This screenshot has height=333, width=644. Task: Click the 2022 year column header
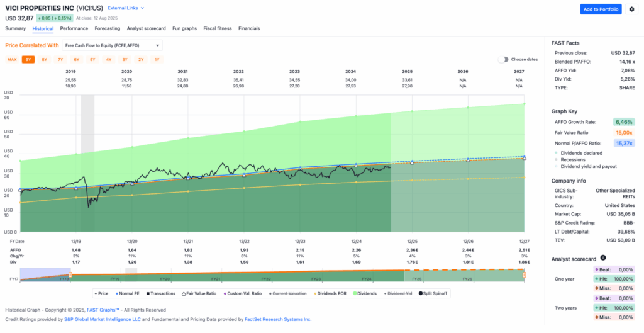[238, 71]
